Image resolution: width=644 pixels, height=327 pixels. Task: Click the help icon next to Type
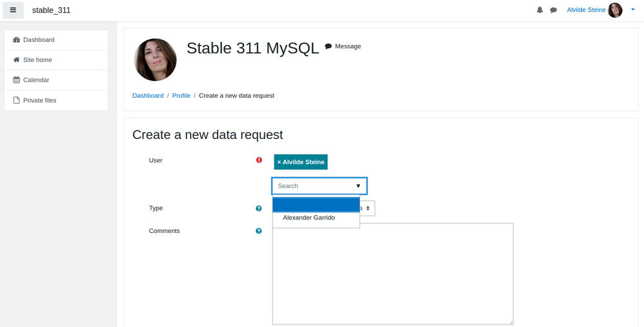259,209
